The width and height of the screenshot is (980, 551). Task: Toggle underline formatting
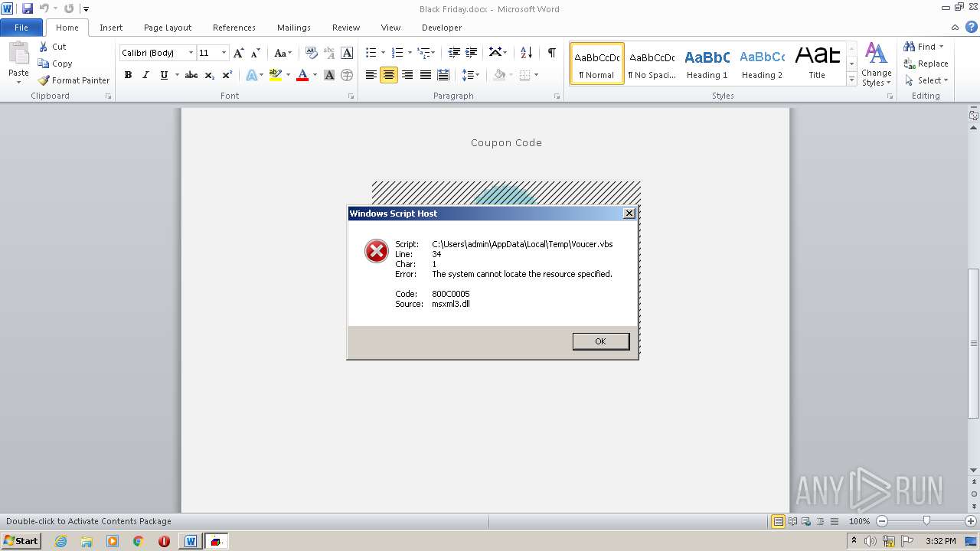click(164, 75)
